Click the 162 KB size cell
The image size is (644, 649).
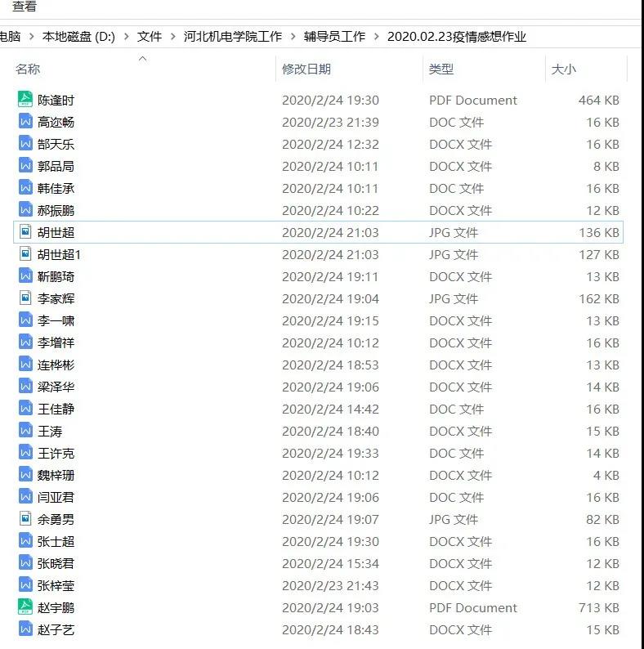598,299
